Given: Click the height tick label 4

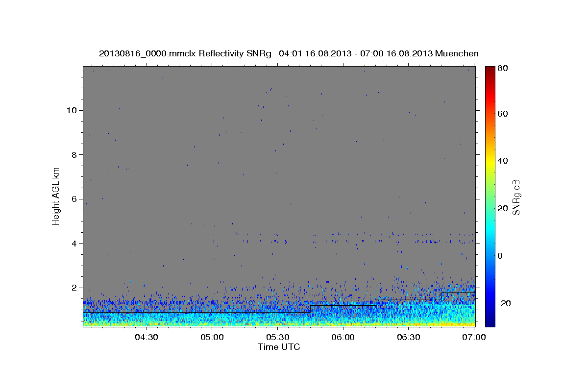Looking at the screenshot, I should coord(74,244).
